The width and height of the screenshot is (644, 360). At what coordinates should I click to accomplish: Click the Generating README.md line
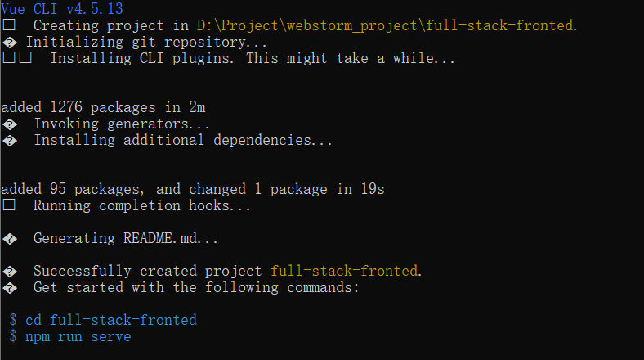(x=126, y=238)
